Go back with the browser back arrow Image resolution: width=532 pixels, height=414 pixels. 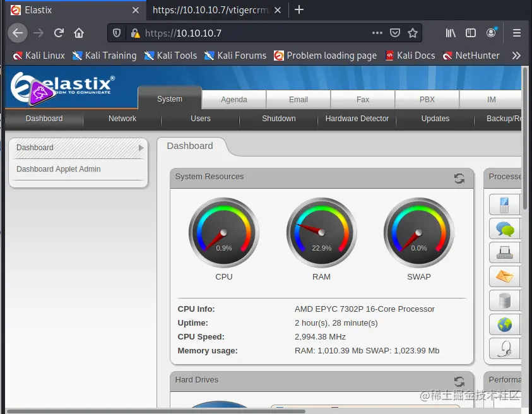18,33
